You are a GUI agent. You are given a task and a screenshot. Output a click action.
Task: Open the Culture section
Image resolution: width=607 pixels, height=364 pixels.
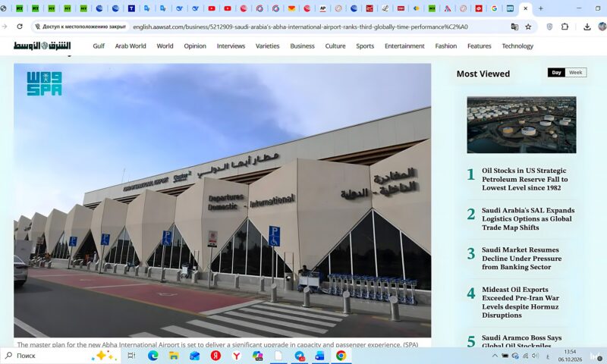335,46
